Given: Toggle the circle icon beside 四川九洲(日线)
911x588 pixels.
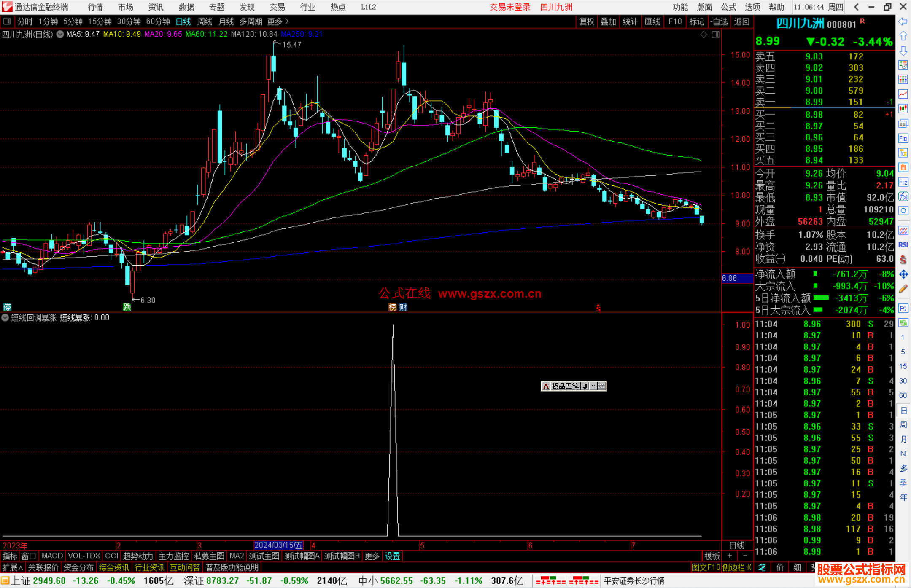Looking at the screenshot, I should click(x=60, y=34).
